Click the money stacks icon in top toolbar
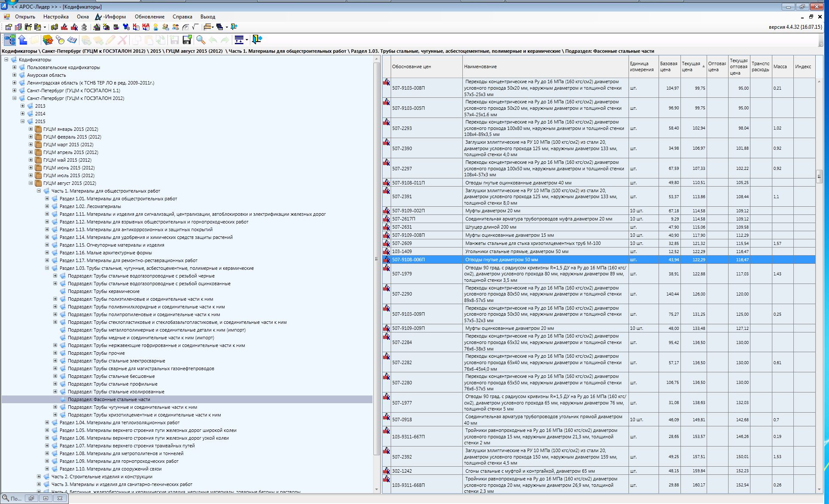Image resolution: width=829 pixels, height=504 pixels. point(54,27)
